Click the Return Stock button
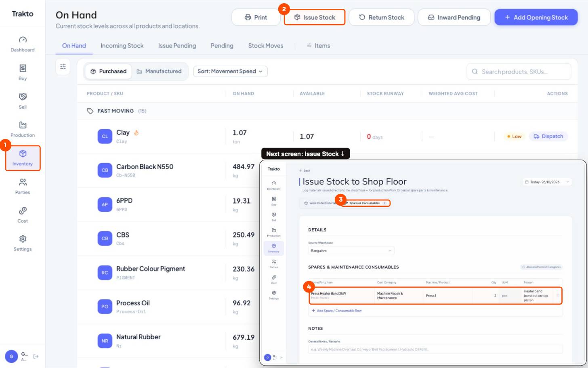The height and width of the screenshot is (368, 588). coord(382,17)
